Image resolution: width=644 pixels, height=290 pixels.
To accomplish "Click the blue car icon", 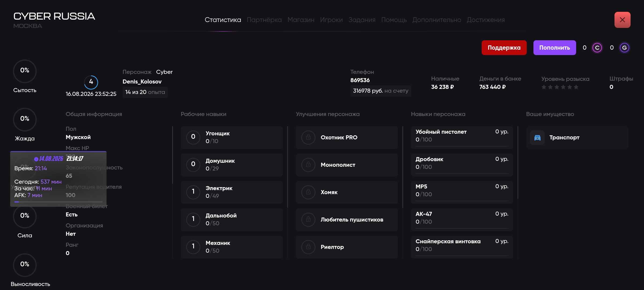I will pyautogui.click(x=537, y=138).
